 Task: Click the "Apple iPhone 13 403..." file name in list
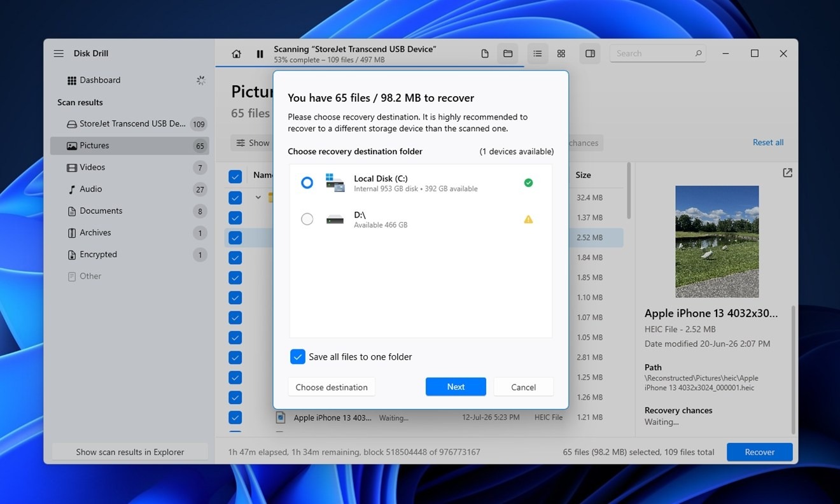point(333,417)
